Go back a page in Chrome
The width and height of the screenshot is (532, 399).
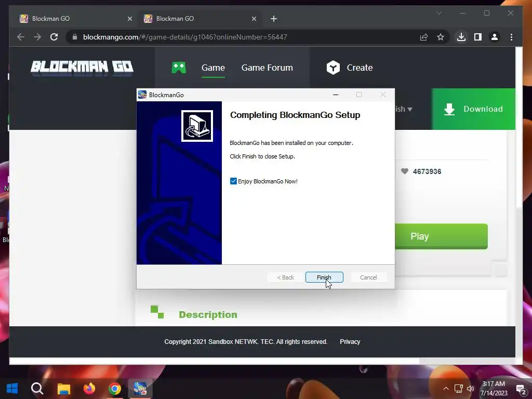(21, 37)
